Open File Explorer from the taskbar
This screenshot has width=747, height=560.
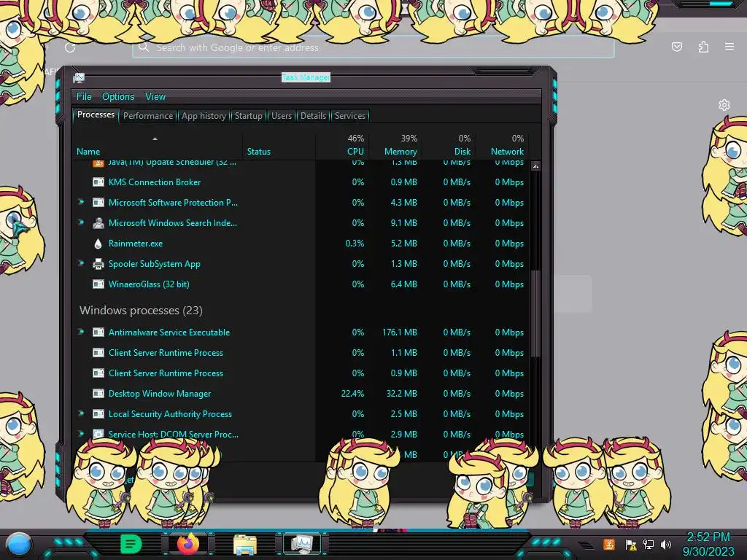pyautogui.click(x=245, y=544)
